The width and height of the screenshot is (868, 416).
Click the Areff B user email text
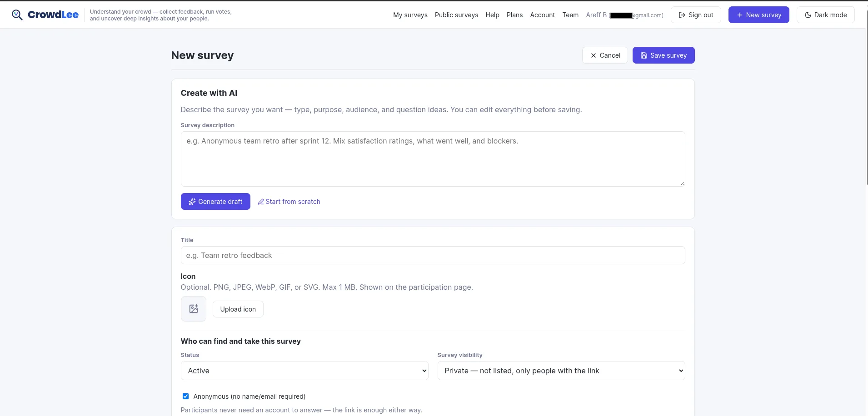(624, 15)
